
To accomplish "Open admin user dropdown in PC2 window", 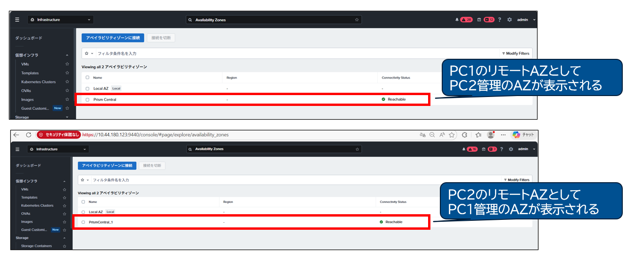I will [527, 149].
